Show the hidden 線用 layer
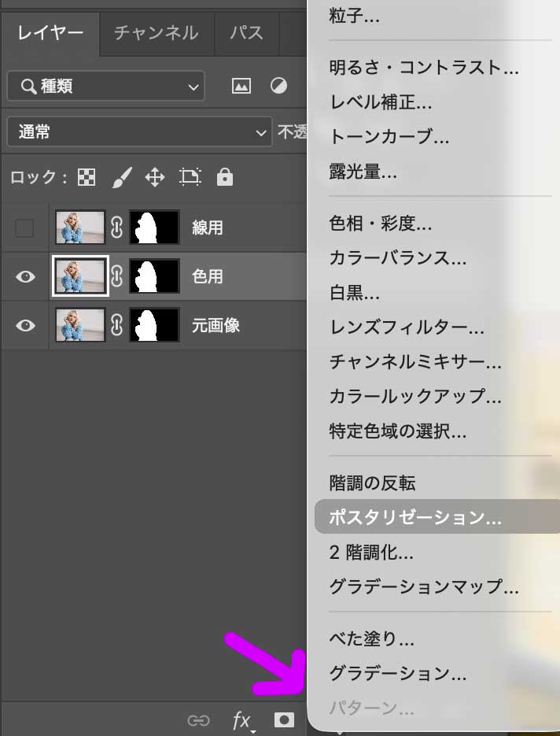Viewport: 560px width, 736px height. [24, 228]
